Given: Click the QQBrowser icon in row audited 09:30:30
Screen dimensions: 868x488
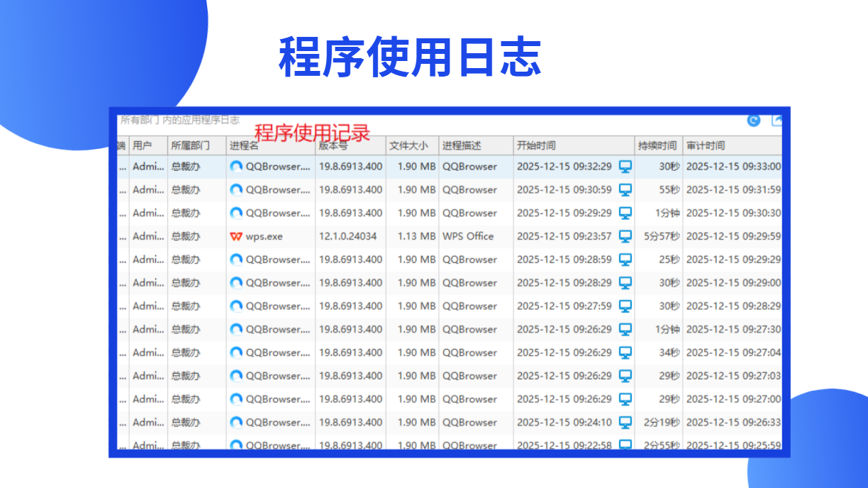Looking at the screenshot, I should click(236, 213).
